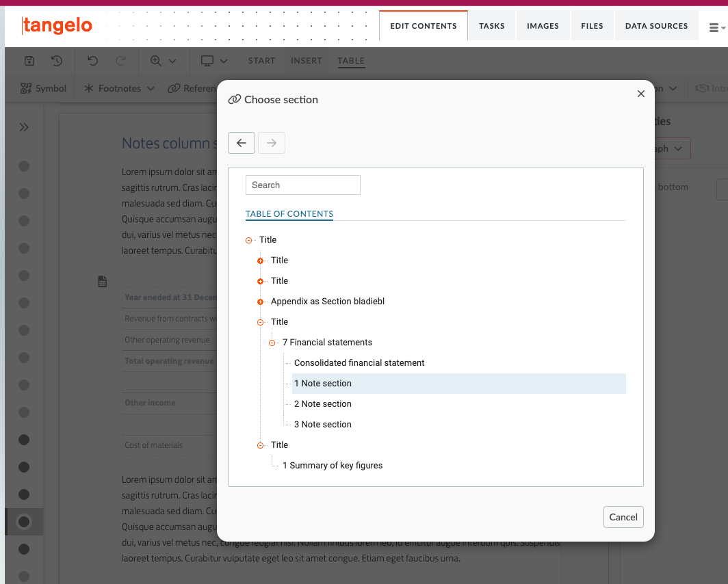The width and height of the screenshot is (728, 584).
Task: Select Appendix as Section bladiebl label
Action: (x=328, y=302)
